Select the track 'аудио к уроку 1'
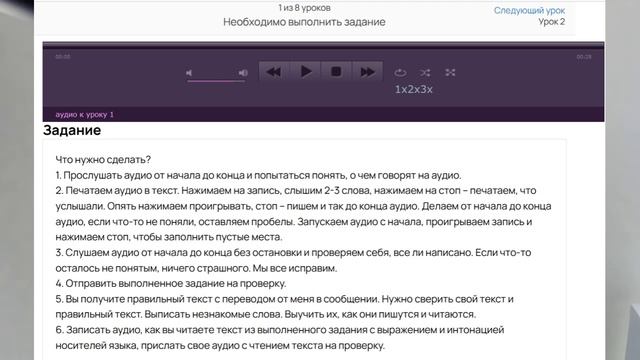The height and width of the screenshot is (360, 640). (84, 115)
